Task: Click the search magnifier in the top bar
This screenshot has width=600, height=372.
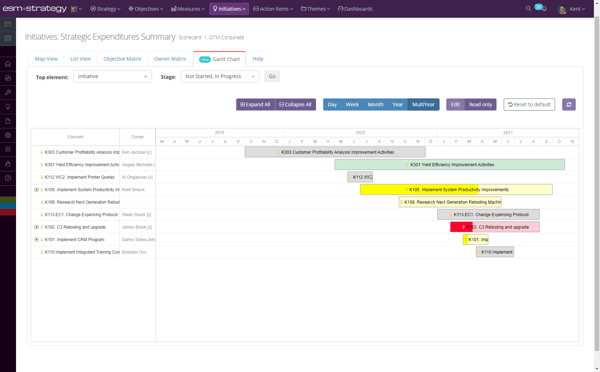Action: (528, 8)
